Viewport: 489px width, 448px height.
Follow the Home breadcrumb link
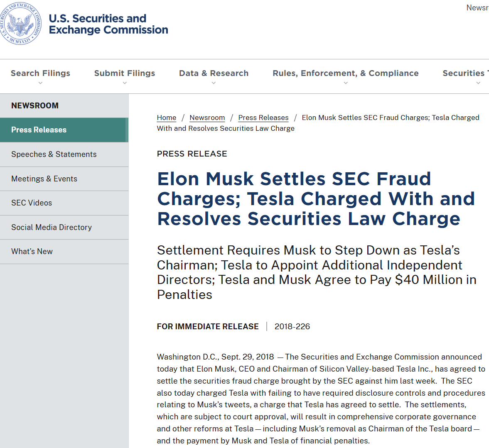[x=167, y=118]
